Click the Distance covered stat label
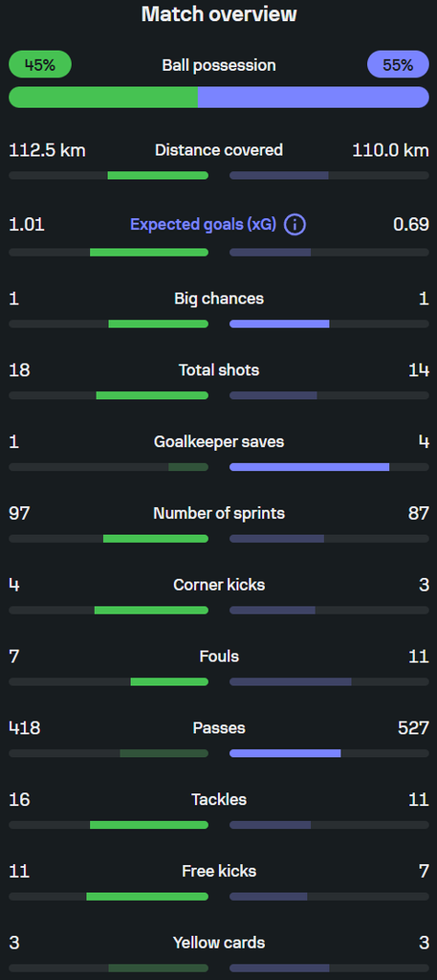The height and width of the screenshot is (980, 437). pyautogui.click(x=219, y=150)
